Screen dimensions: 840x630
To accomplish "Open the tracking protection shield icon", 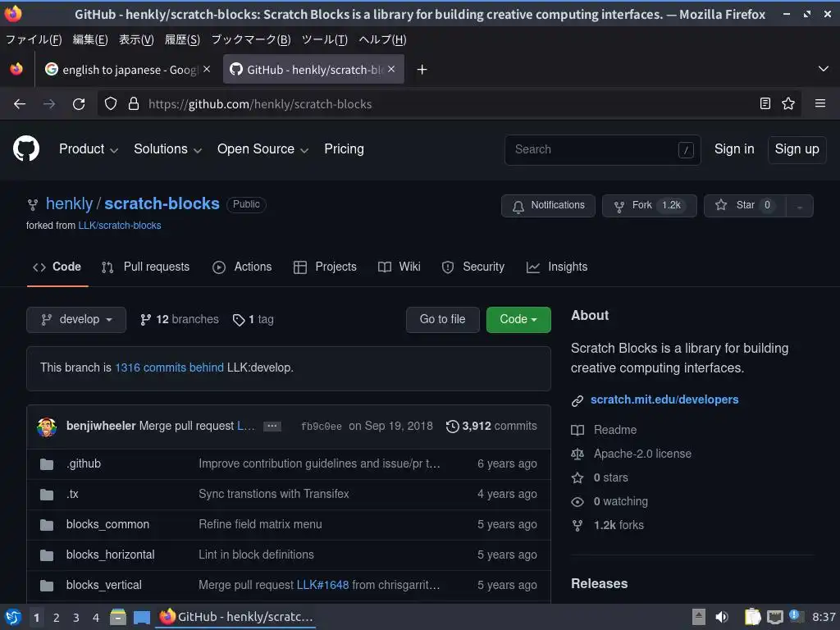I will point(111,104).
